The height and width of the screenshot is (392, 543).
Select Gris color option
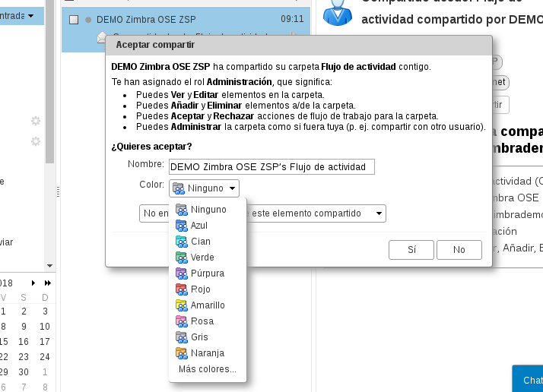click(208, 337)
